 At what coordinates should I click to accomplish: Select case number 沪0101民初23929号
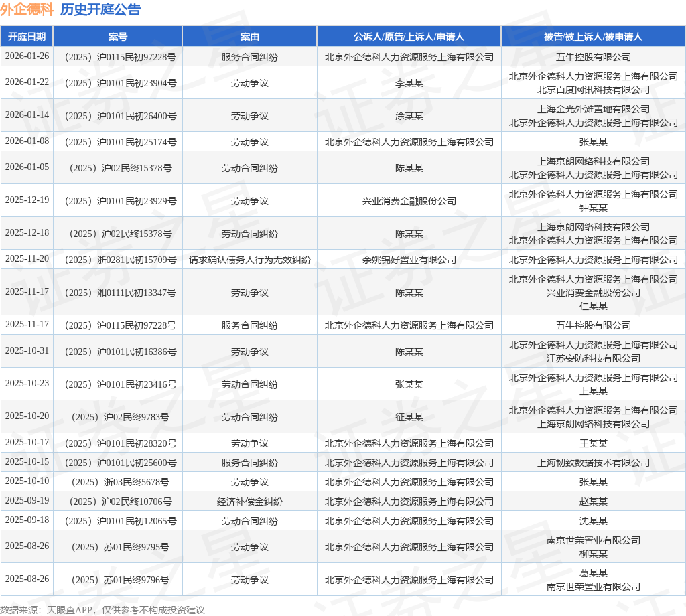click(x=121, y=201)
